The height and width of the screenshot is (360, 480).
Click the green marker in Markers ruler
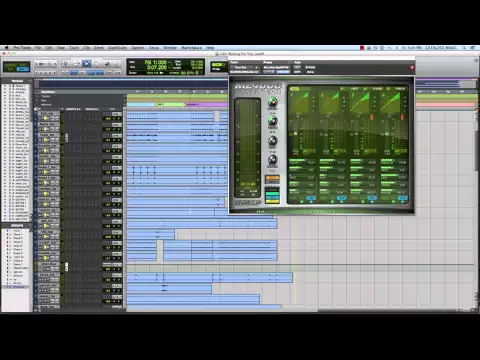click(x=171, y=105)
